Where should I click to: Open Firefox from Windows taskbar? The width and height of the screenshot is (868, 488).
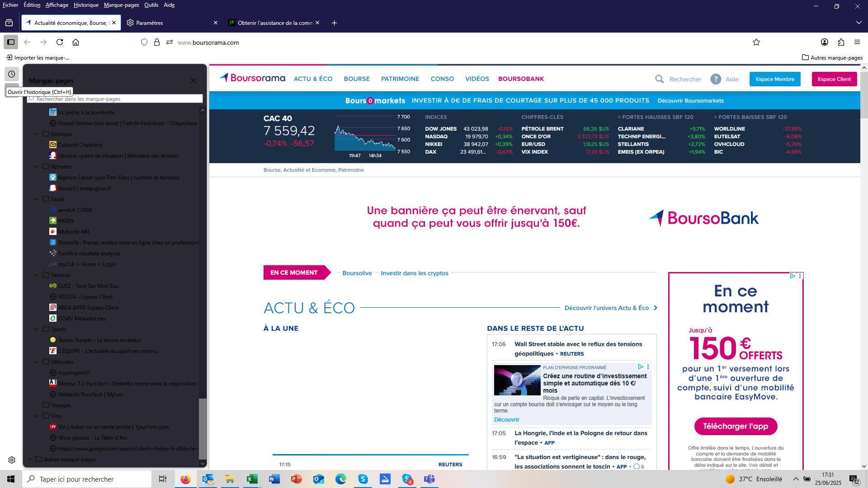coord(185,479)
